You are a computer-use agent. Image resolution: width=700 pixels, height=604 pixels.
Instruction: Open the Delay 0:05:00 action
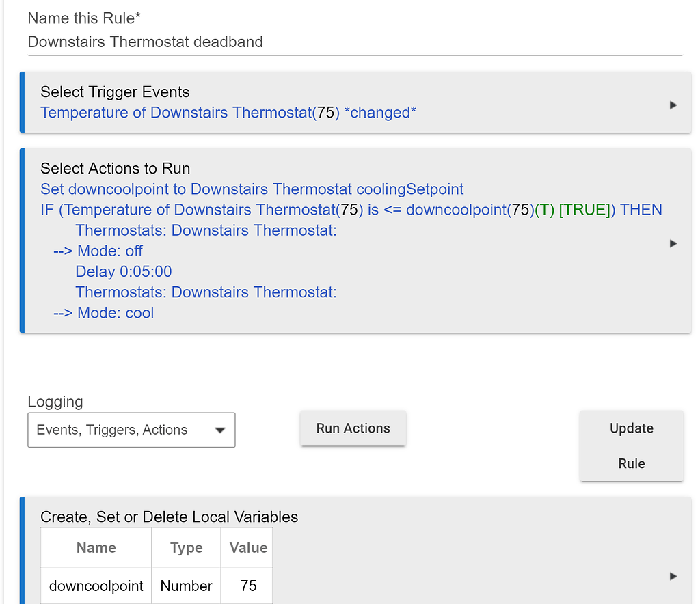tap(123, 271)
